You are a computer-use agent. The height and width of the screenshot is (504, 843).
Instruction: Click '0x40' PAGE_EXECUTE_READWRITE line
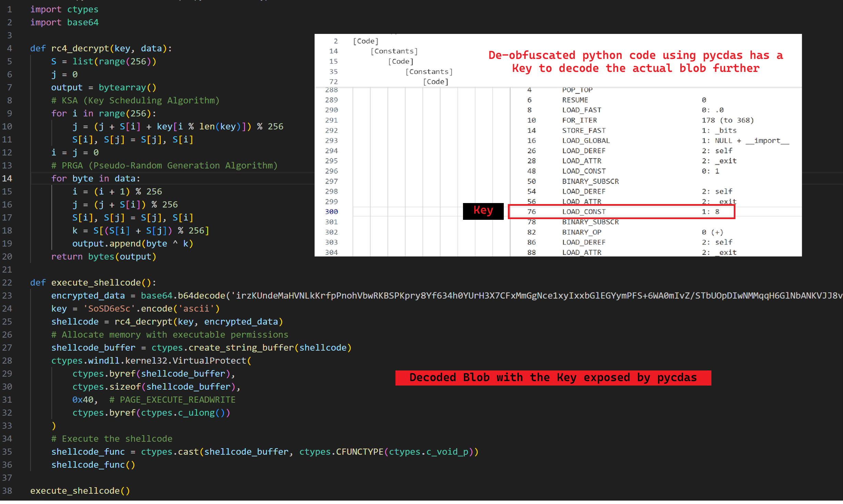pos(154,400)
